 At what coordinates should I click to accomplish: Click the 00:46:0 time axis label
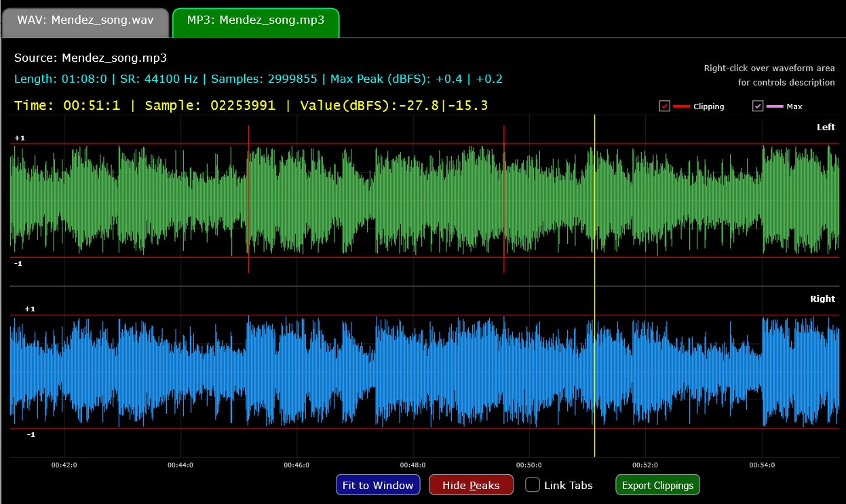(x=296, y=465)
